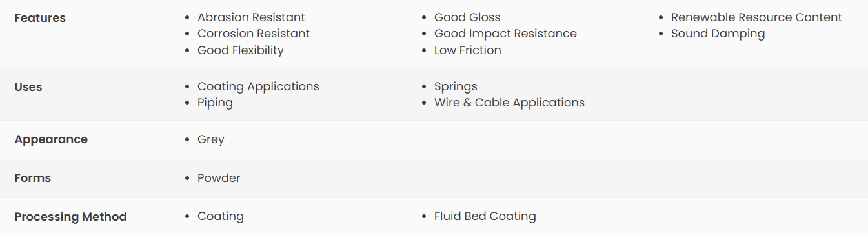Click Good Impact Resistance entry

click(x=505, y=34)
